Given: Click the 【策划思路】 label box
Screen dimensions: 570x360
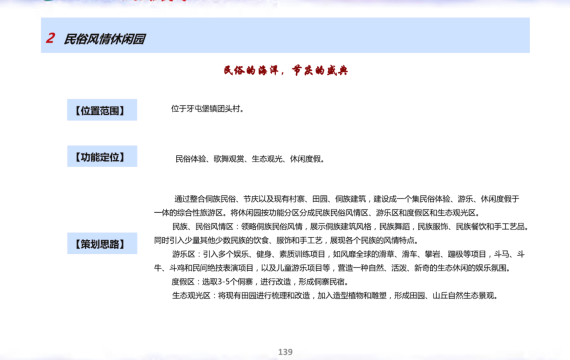Looking at the screenshot, I should pyautogui.click(x=102, y=243).
